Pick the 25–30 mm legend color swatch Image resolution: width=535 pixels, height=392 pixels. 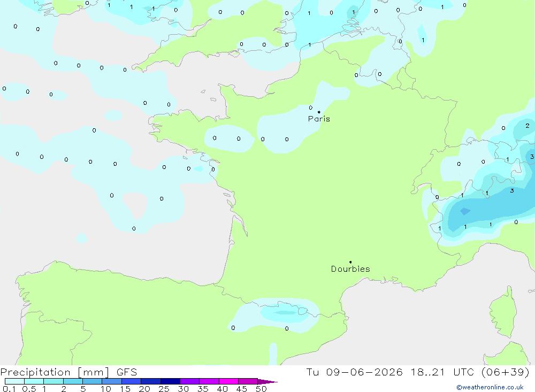pos(170,381)
